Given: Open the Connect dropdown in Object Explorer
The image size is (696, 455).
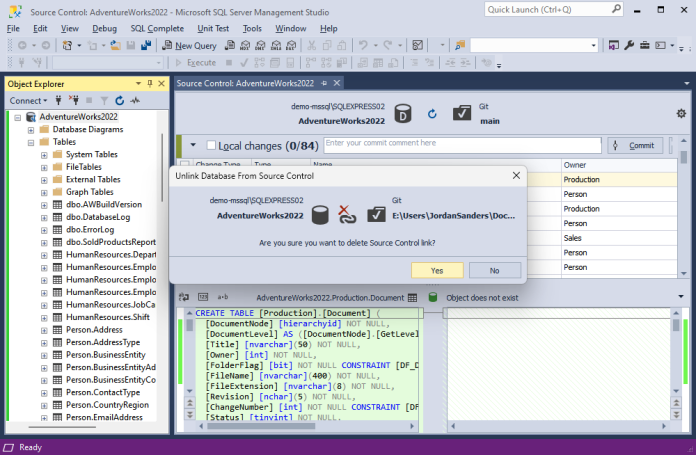Looking at the screenshot, I should tap(28, 101).
